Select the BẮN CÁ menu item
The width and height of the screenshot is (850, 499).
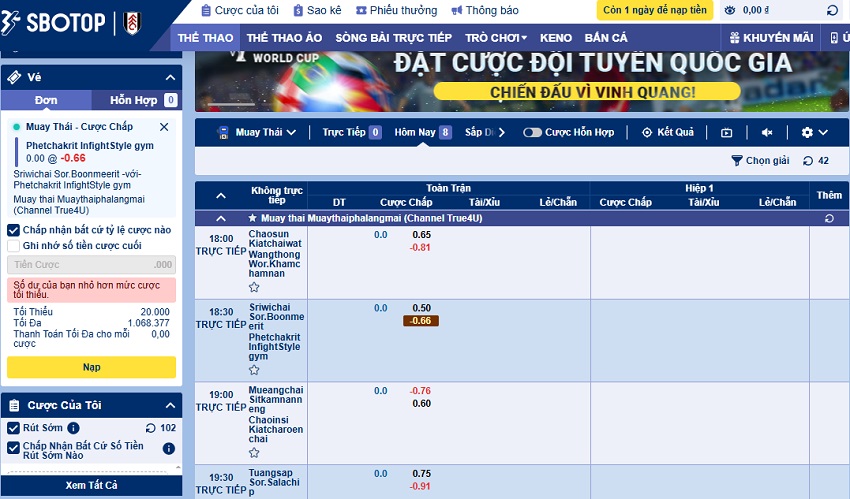606,38
